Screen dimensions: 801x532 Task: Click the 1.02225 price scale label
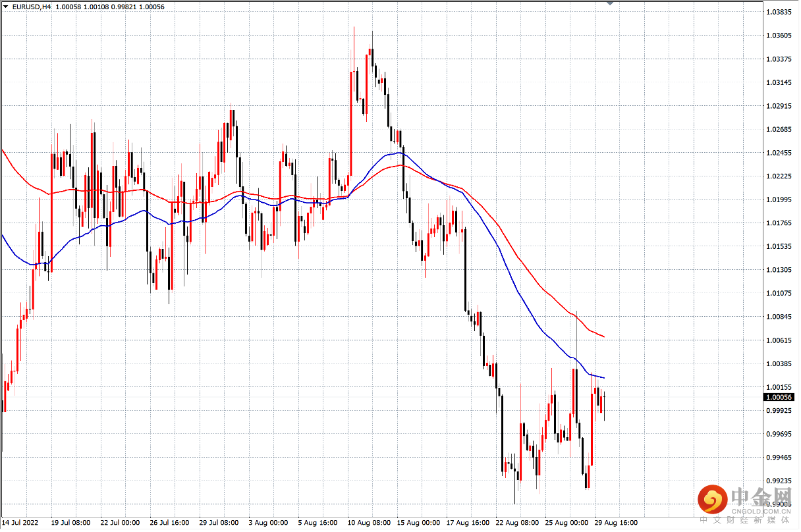point(779,176)
